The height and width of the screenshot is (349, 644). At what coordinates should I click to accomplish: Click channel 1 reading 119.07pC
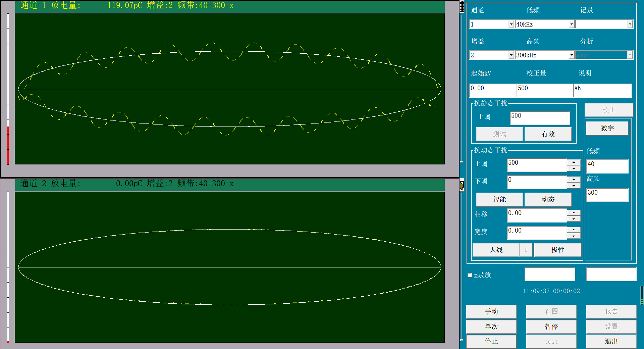[x=125, y=5]
